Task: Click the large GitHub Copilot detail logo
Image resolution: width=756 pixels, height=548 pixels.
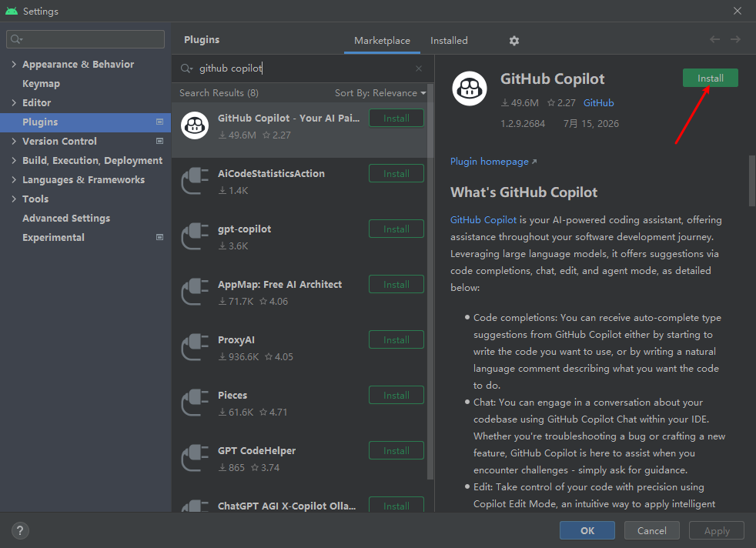Action: coord(469,89)
